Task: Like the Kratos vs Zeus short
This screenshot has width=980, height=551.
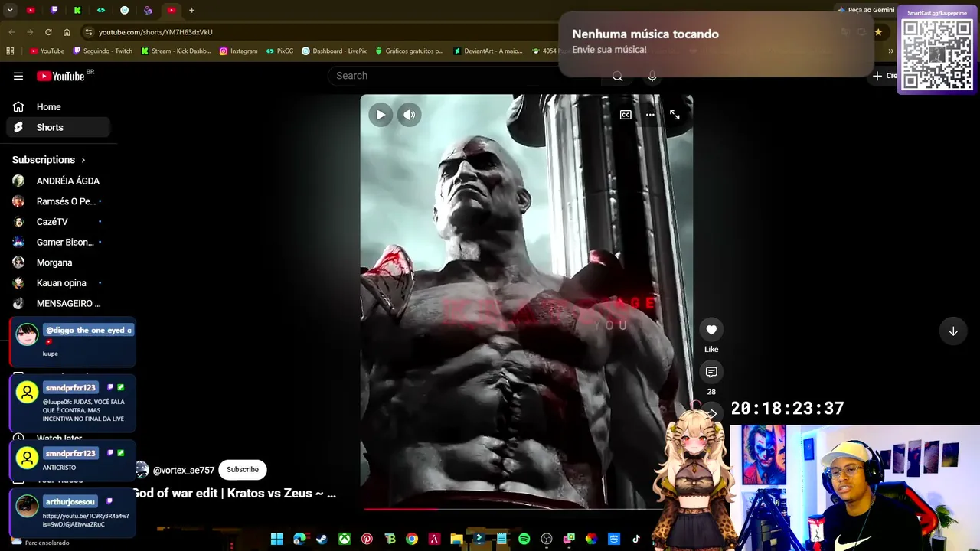Action: [x=711, y=330]
